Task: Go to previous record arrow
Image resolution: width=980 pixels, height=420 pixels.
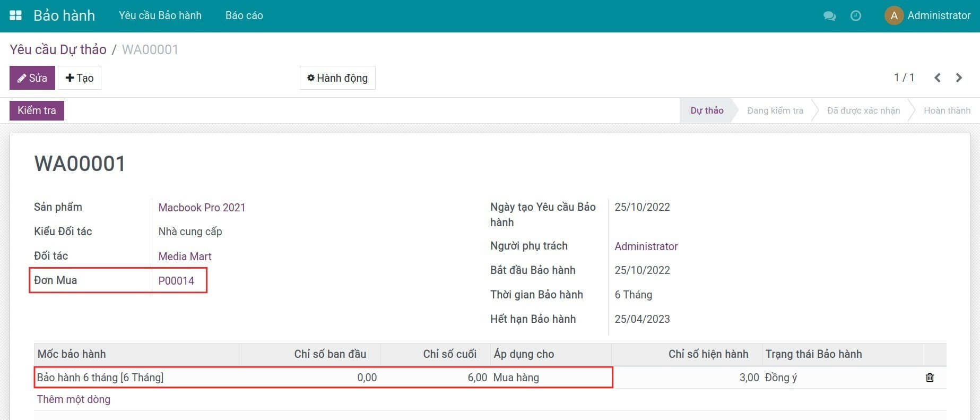Action: pyautogui.click(x=938, y=78)
